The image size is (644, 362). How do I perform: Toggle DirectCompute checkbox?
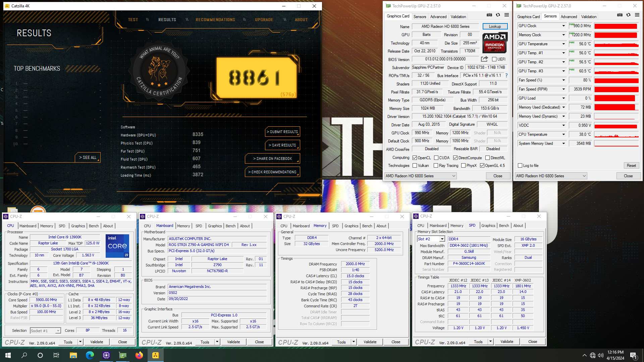455,158
